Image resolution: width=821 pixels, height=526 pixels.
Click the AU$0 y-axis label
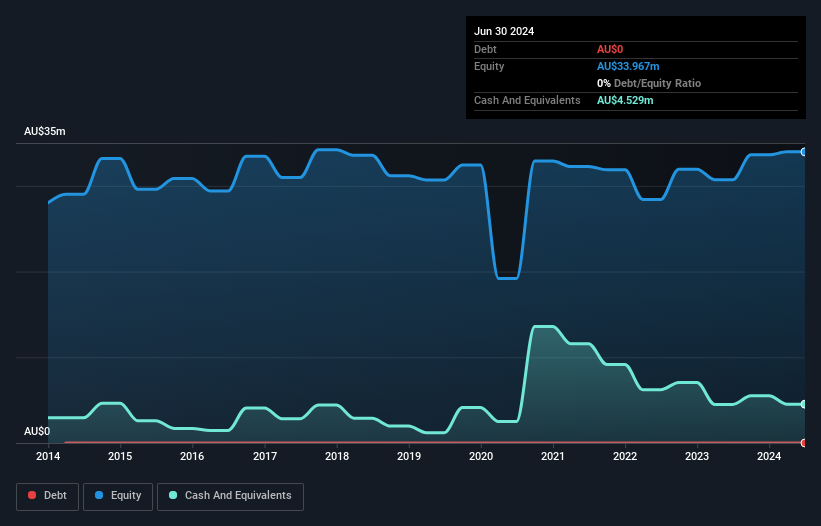pyautogui.click(x=37, y=431)
